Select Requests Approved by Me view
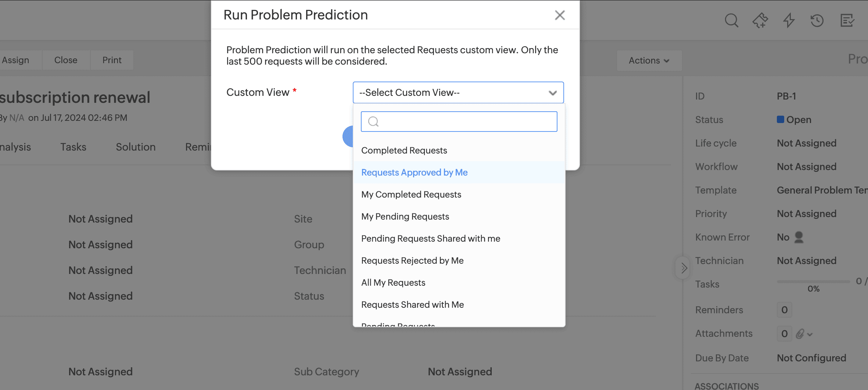The height and width of the screenshot is (390, 868). tap(415, 172)
